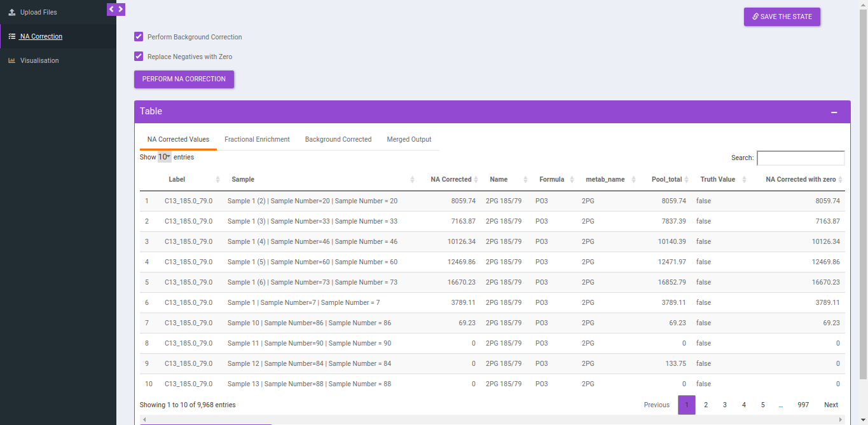Click the PERFORM NA CORRECTION button
The height and width of the screenshot is (425, 868).
pos(184,79)
